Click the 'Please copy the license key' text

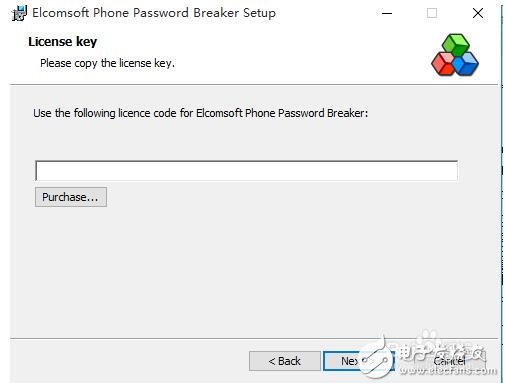(x=107, y=63)
